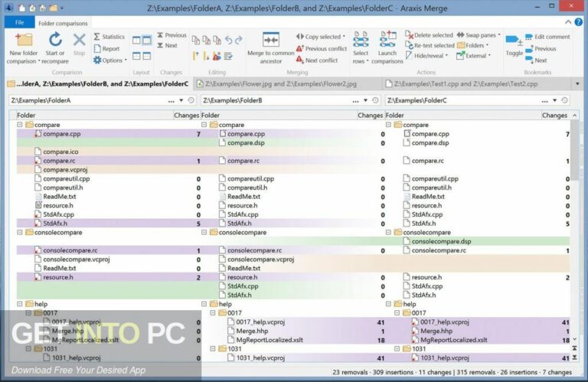Open the File menu
The width and height of the screenshot is (588, 382).
[19, 22]
